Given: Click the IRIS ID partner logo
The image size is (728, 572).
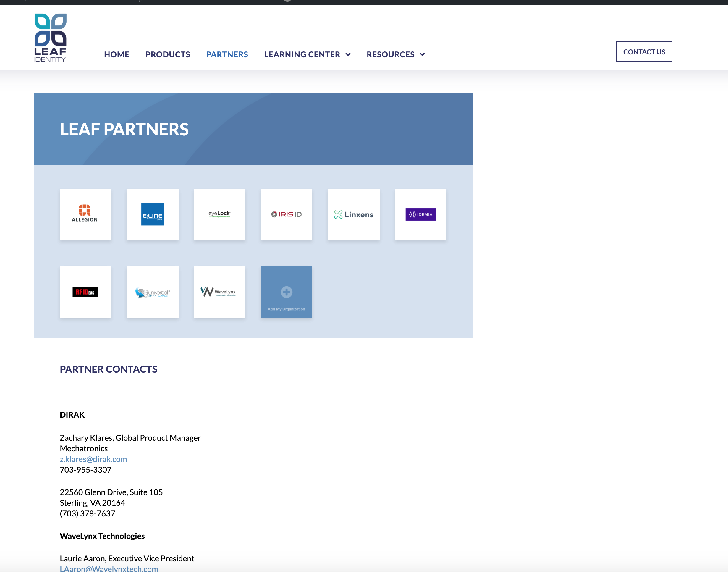Looking at the screenshot, I should pos(286,214).
